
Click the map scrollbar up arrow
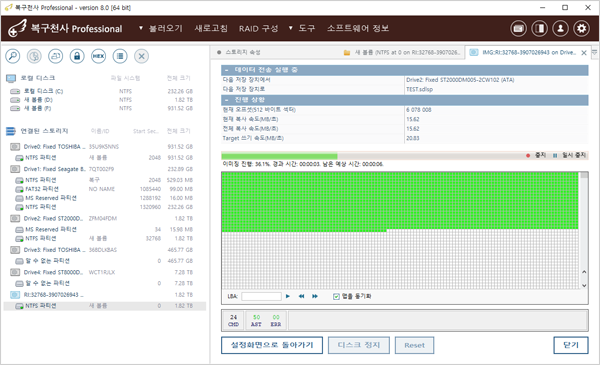click(584, 272)
